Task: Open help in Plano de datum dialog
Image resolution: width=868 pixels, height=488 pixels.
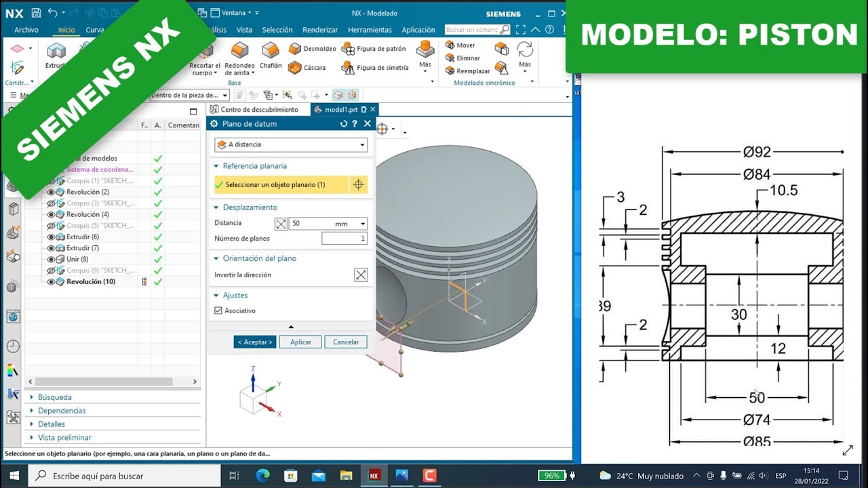Action: pyautogui.click(x=355, y=124)
